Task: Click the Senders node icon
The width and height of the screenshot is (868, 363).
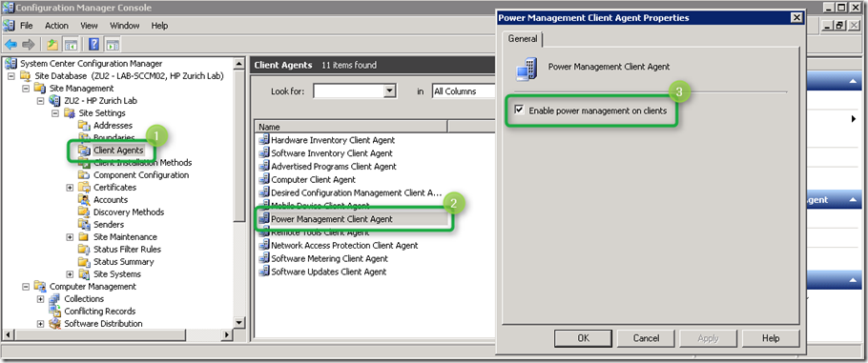Action: tap(84, 224)
